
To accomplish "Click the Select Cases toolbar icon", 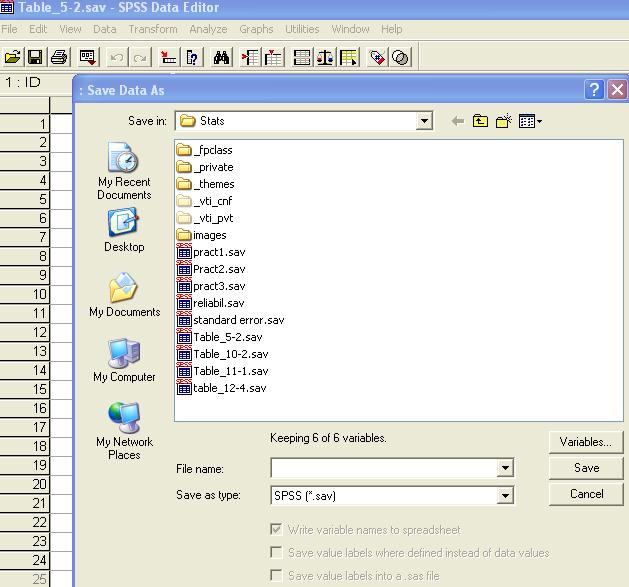I will [x=348, y=58].
